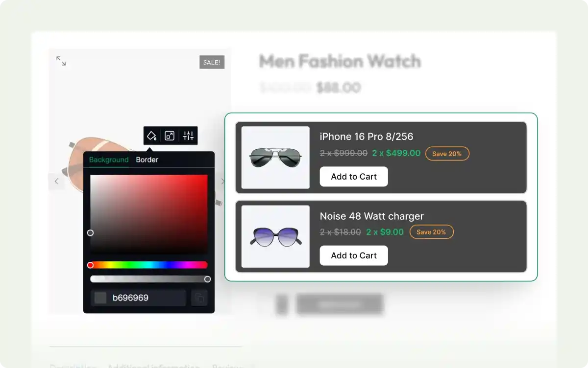Click the SALE! badge on the product image

pyautogui.click(x=212, y=62)
